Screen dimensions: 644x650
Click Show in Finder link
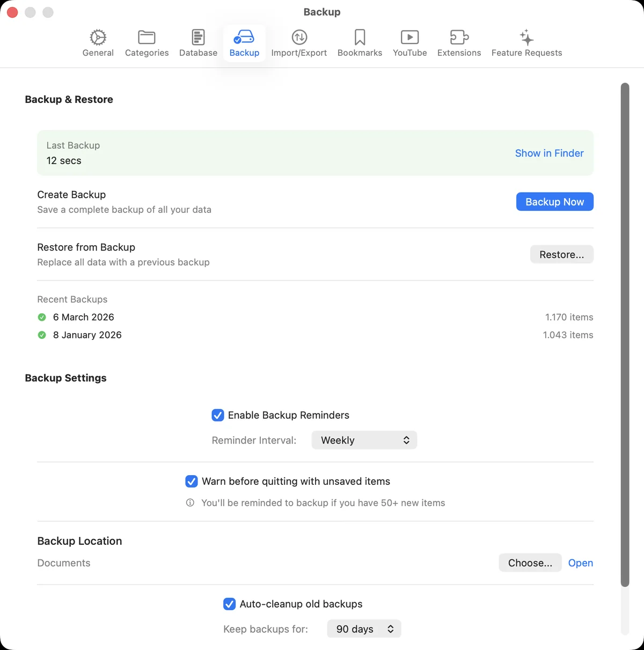550,153
